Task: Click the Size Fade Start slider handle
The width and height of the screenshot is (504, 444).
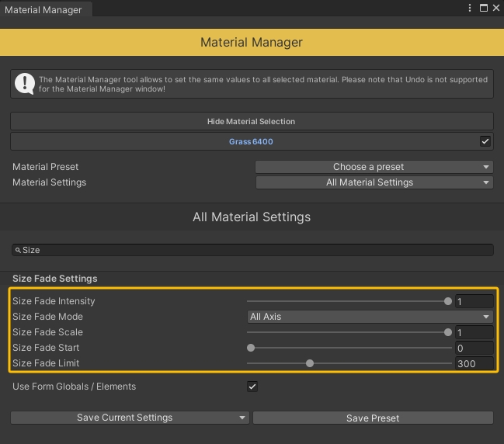Action: pos(251,348)
